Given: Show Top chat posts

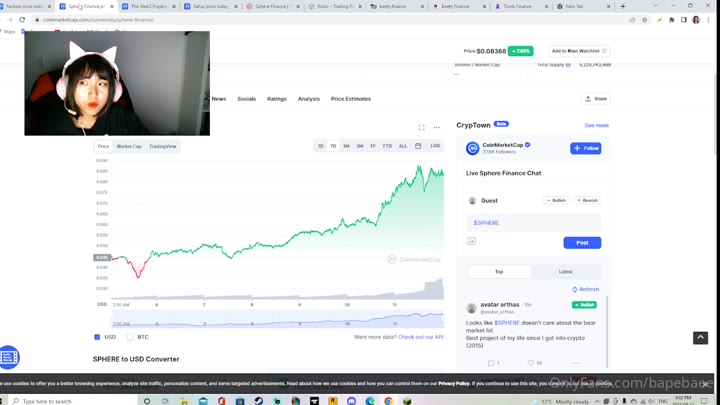Looking at the screenshot, I should [x=499, y=272].
